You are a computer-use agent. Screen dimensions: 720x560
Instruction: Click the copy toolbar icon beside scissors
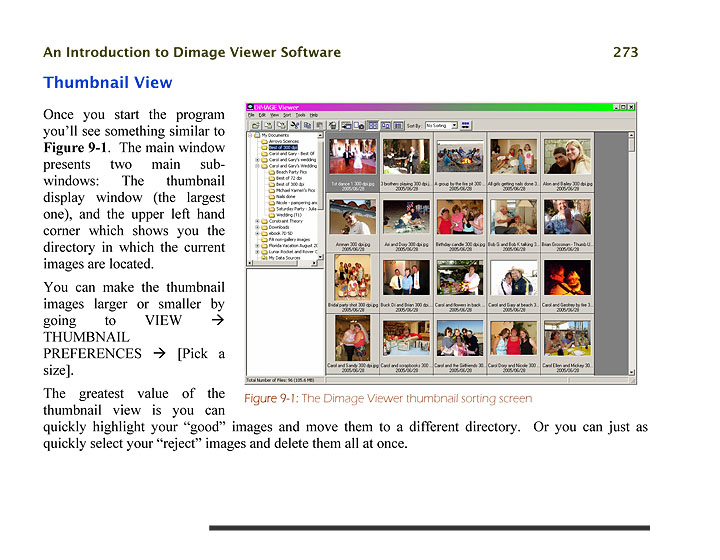point(308,125)
